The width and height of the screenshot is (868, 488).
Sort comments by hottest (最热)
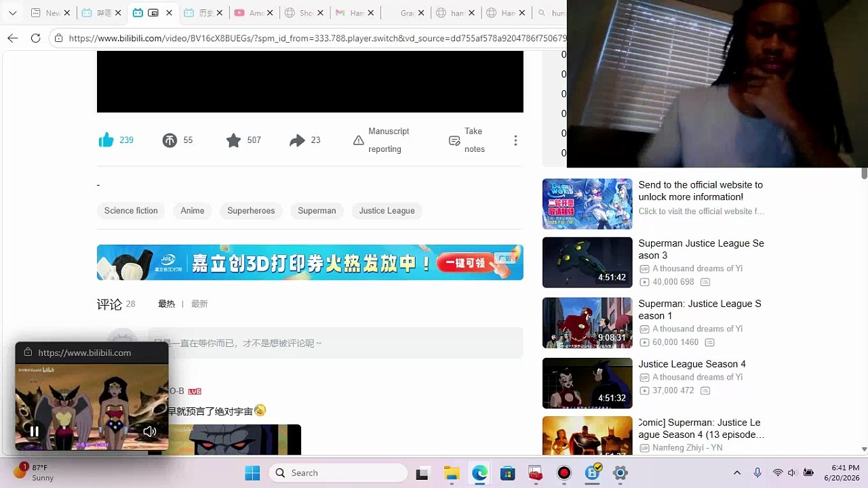[x=167, y=304]
